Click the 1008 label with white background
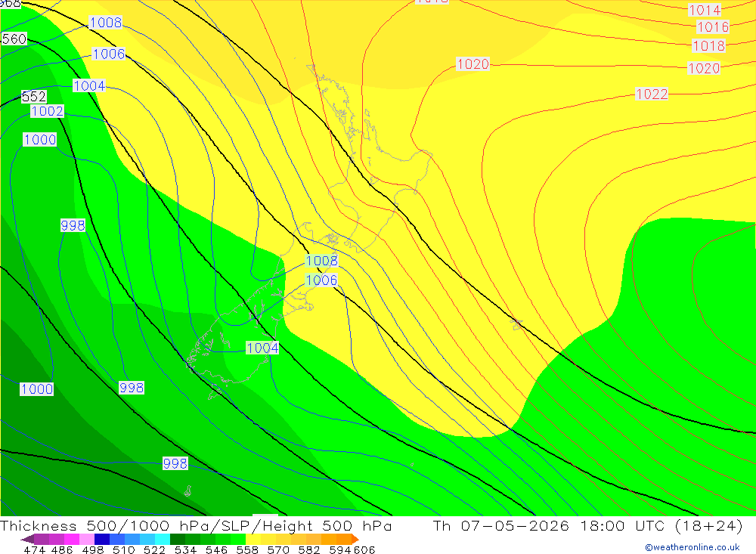The height and width of the screenshot is (554, 756). (106, 23)
